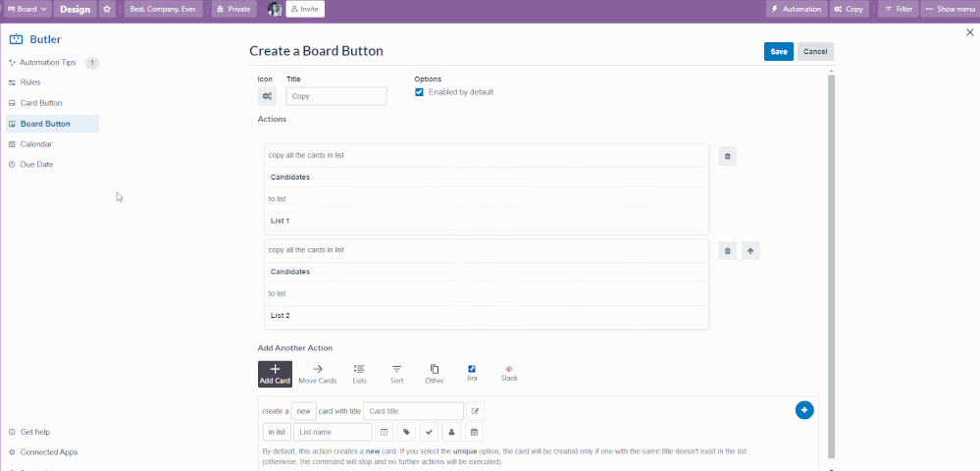The image size is (980, 471).
Task: Add action with the blue plus button
Action: click(x=804, y=410)
